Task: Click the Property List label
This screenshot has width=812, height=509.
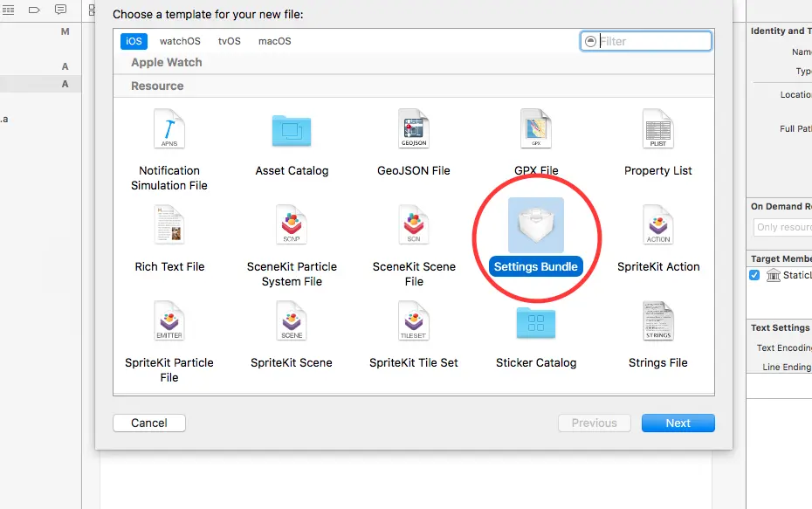Action: [658, 171]
